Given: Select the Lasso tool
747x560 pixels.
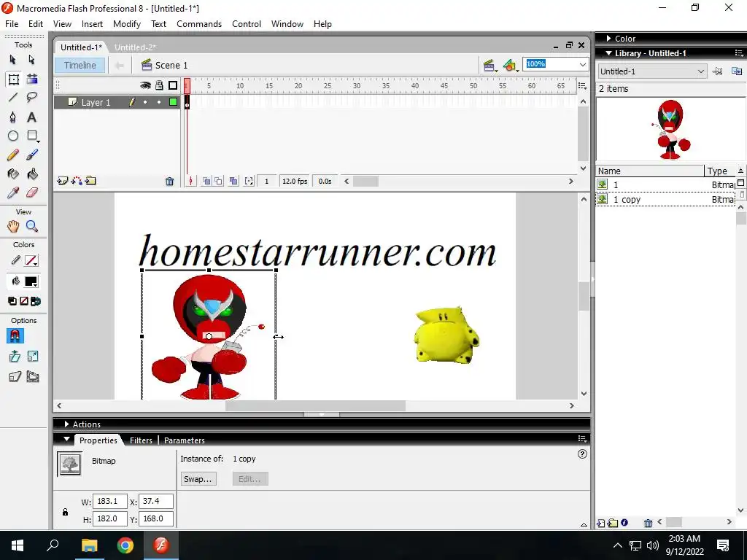Looking at the screenshot, I should 32,98.
